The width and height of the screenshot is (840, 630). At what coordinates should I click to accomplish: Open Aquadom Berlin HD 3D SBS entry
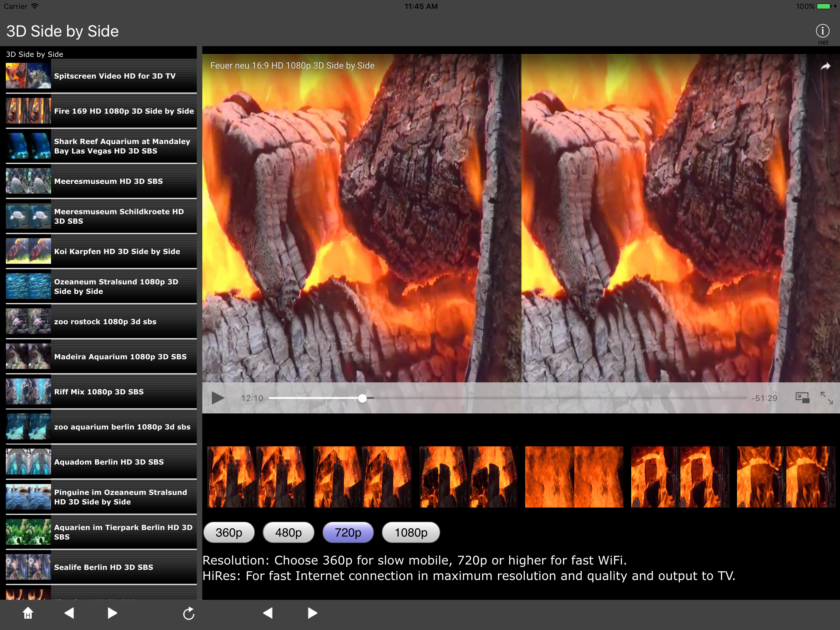coord(109,462)
